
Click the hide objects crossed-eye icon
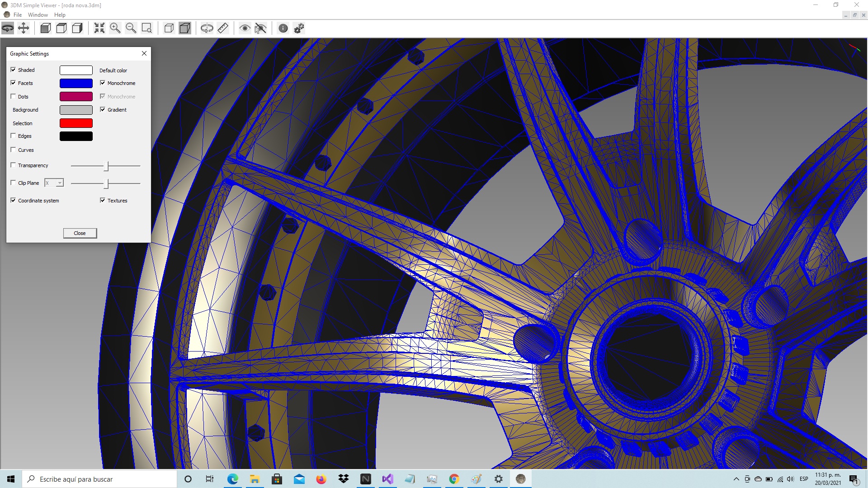pyautogui.click(x=260, y=28)
